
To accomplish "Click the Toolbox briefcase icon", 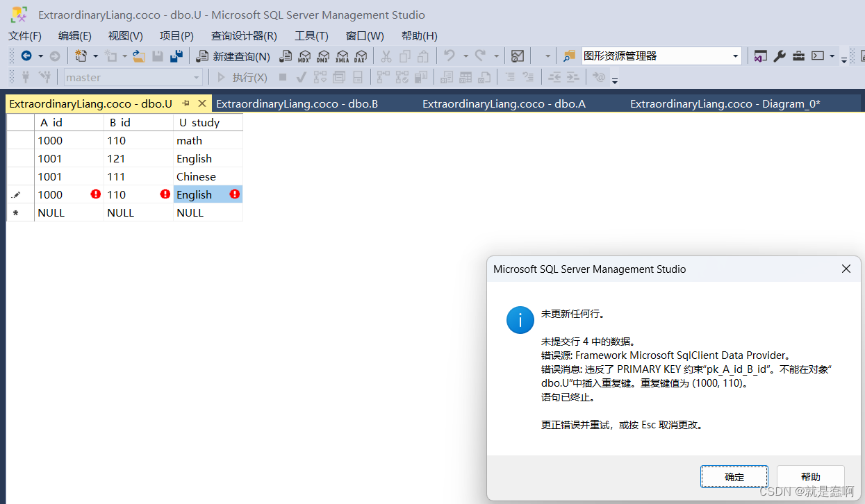I will tap(799, 56).
